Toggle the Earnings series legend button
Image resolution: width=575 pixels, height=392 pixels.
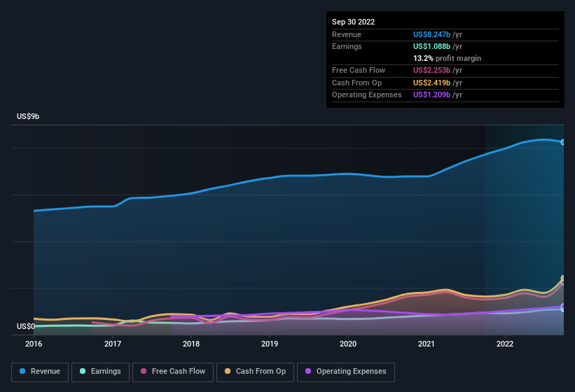100,372
